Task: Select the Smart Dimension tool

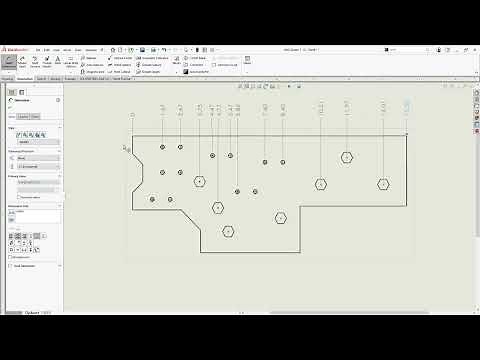Action: (x=9, y=62)
